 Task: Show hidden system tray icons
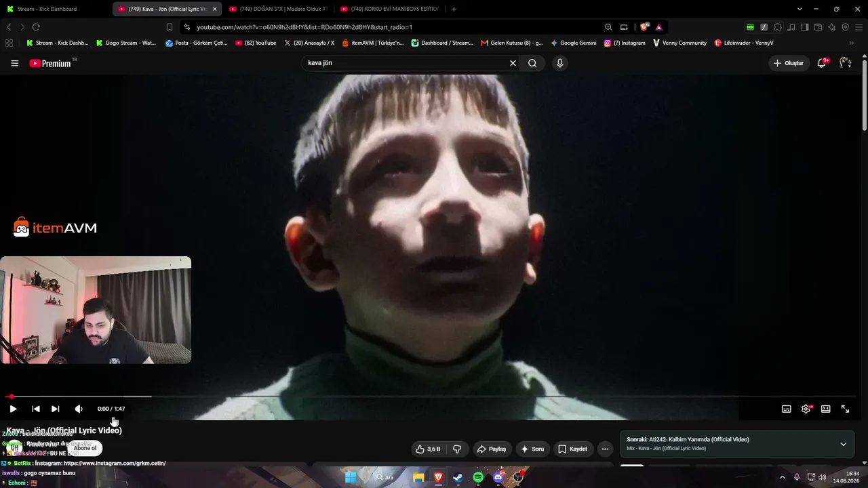click(x=782, y=477)
